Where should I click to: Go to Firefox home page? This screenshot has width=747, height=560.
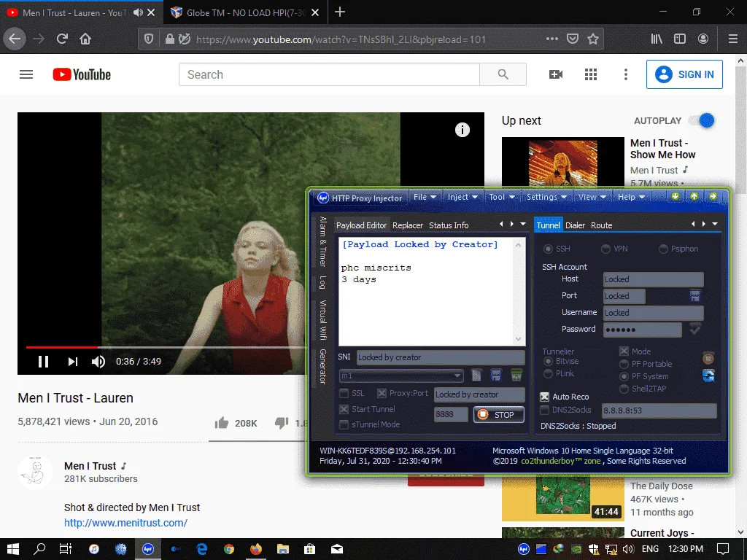click(85, 39)
